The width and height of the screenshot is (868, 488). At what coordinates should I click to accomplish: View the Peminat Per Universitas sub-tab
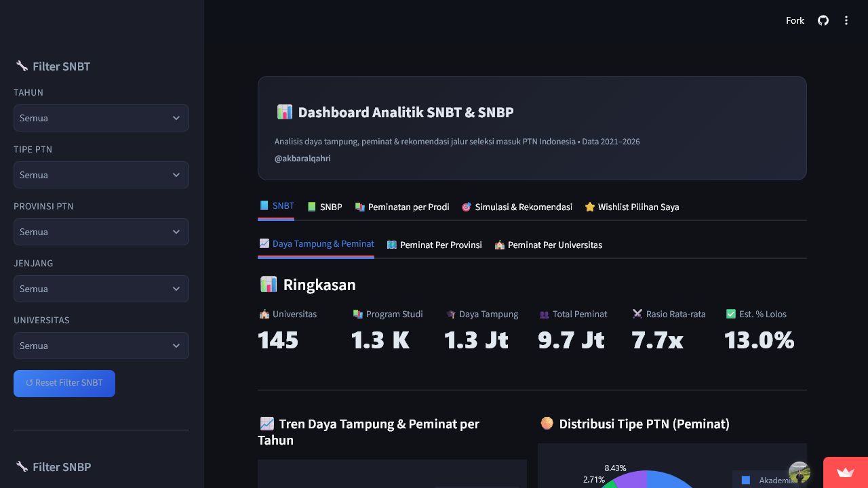point(548,245)
